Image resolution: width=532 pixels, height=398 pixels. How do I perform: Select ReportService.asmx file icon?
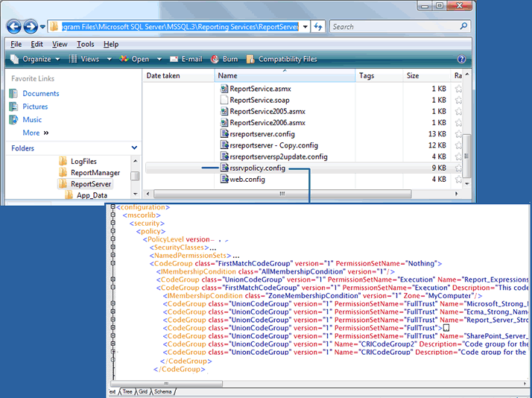coord(224,89)
